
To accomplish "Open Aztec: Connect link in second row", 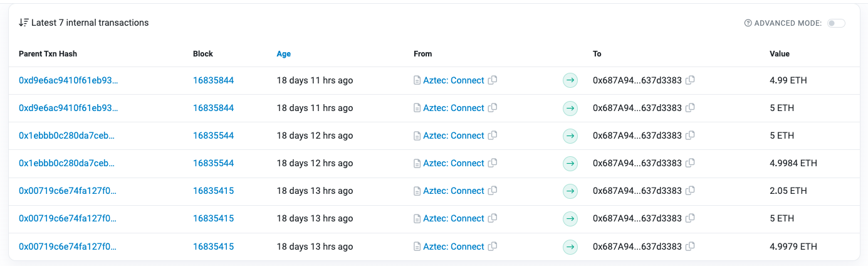I will coord(453,108).
